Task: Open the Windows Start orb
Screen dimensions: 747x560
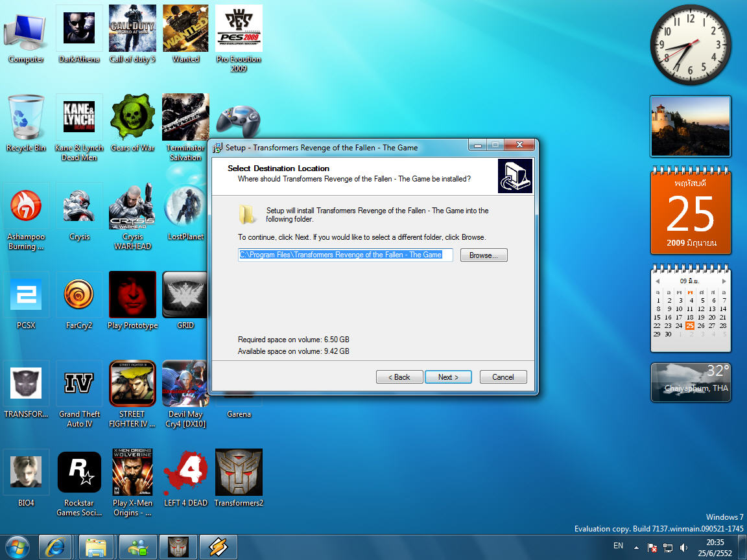Action: [17, 547]
